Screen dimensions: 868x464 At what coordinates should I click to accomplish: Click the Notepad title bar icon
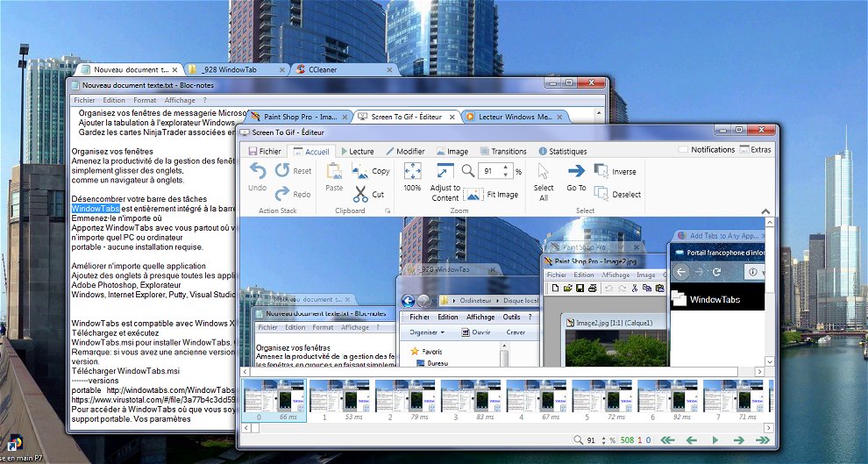[x=75, y=85]
